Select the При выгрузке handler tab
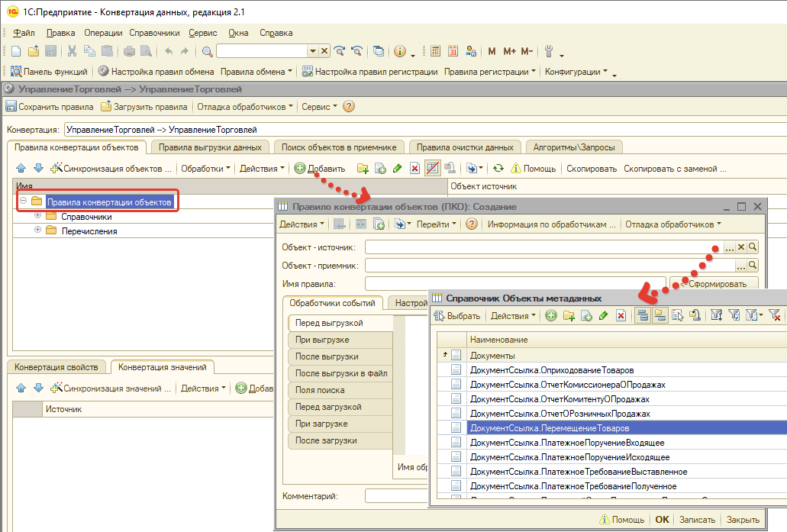 tap(340, 340)
